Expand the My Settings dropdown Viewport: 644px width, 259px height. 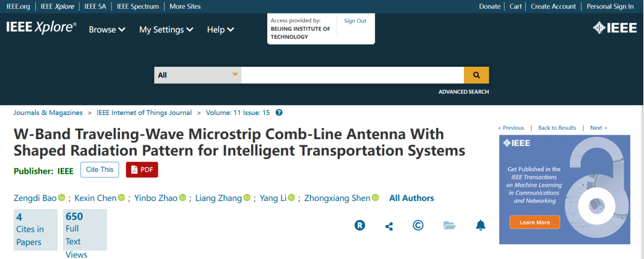[x=166, y=30]
